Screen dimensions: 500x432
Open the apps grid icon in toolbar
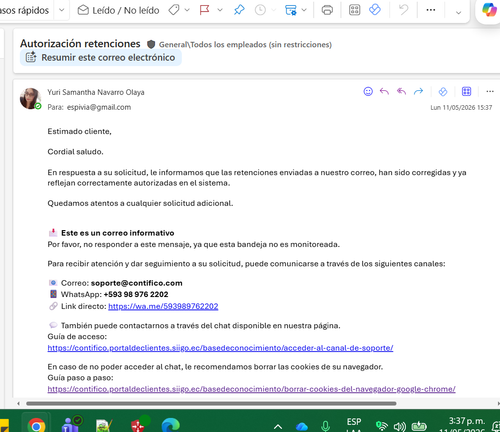point(354,10)
